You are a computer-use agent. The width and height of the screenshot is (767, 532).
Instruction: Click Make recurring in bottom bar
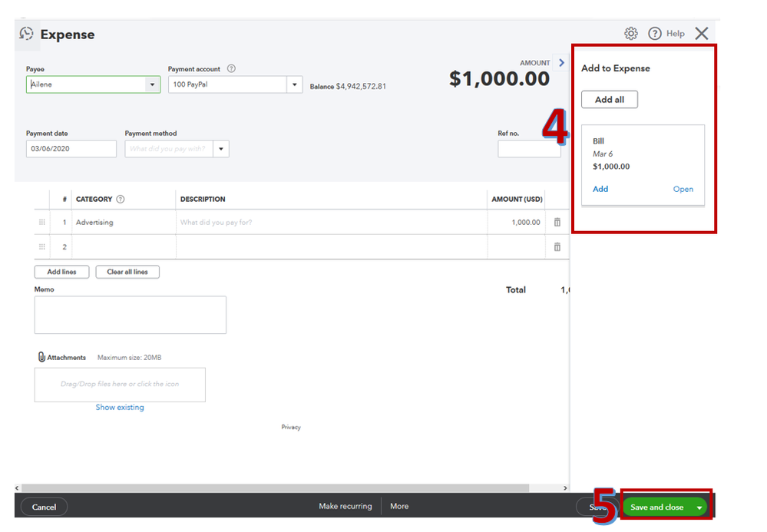(x=345, y=506)
